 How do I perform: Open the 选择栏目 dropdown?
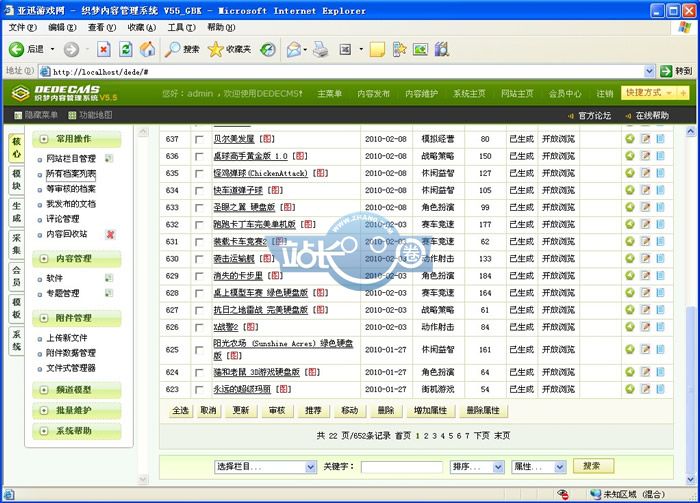tap(265, 467)
